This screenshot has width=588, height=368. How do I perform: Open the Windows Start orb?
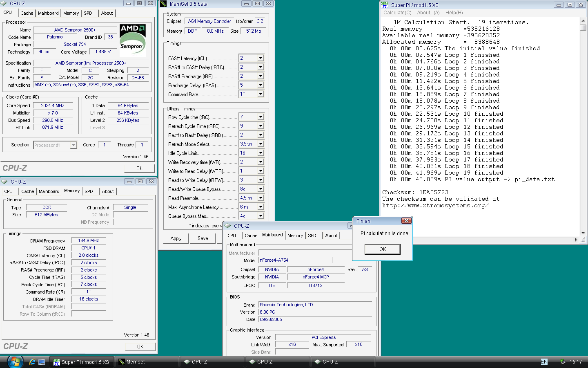15,361
